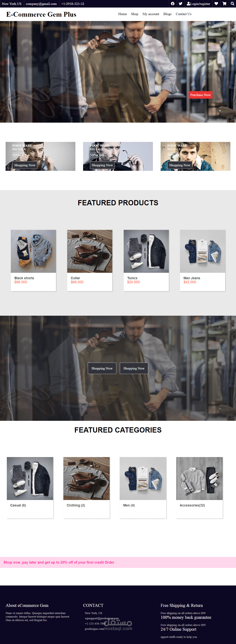The width and height of the screenshot is (236, 644).
Task: Open the Blogs menu item
Action: tap(167, 14)
